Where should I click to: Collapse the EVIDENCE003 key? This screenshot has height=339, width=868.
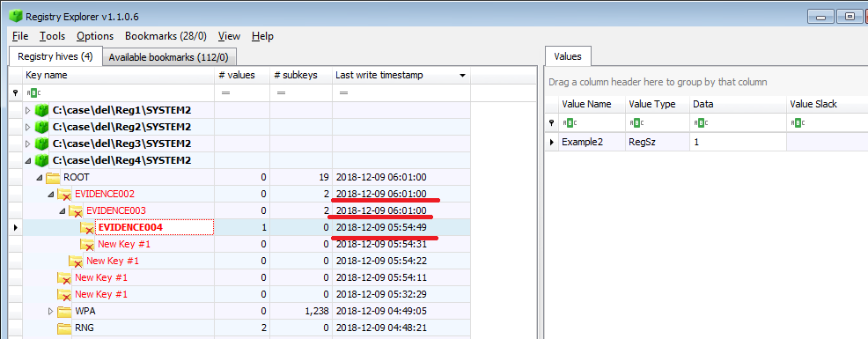[62, 211]
